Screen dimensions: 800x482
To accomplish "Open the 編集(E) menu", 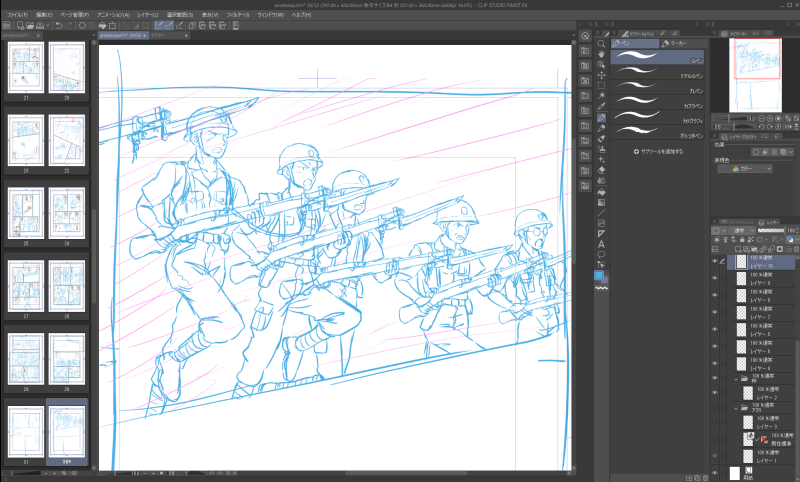I will 44,15.
